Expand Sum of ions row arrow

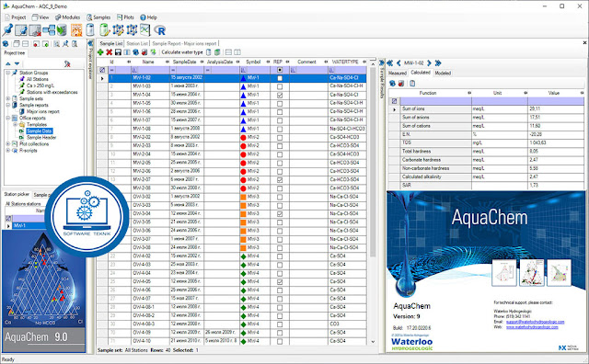coord(394,109)
